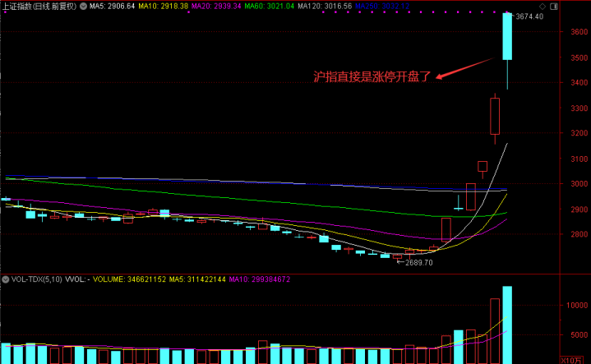Click the 3200 price axis label
This screenshot has width=591, height=364.
click(579, 132)
